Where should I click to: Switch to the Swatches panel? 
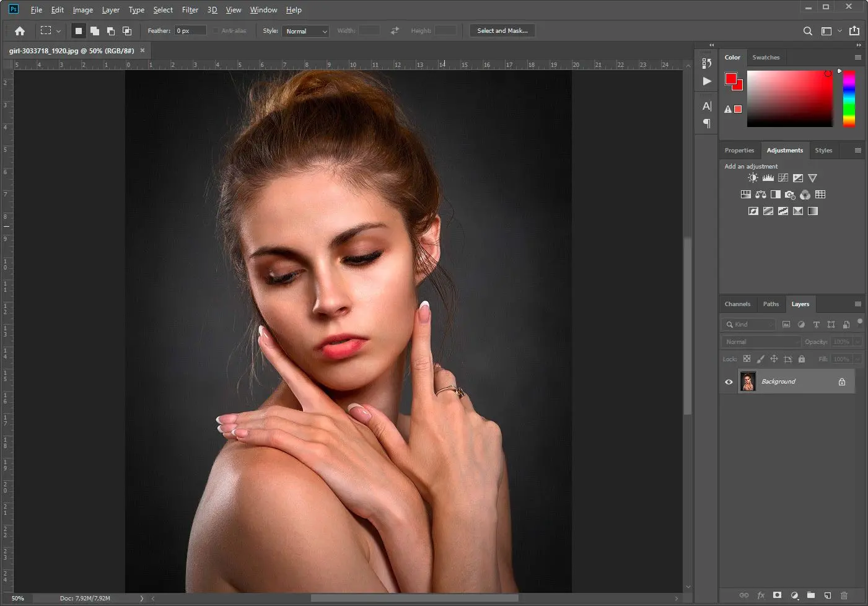pyautogui.click(x=766, y=57)
